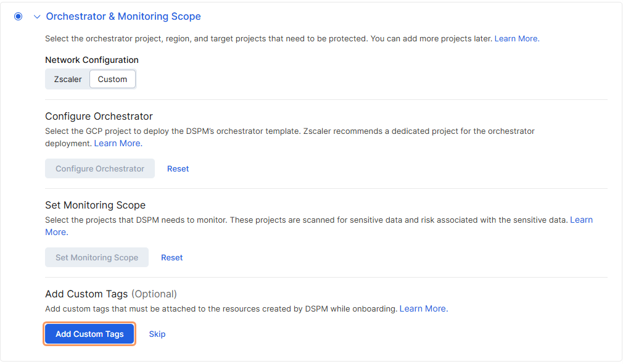Reset the monitoring scope selection

tap(171, 257)
